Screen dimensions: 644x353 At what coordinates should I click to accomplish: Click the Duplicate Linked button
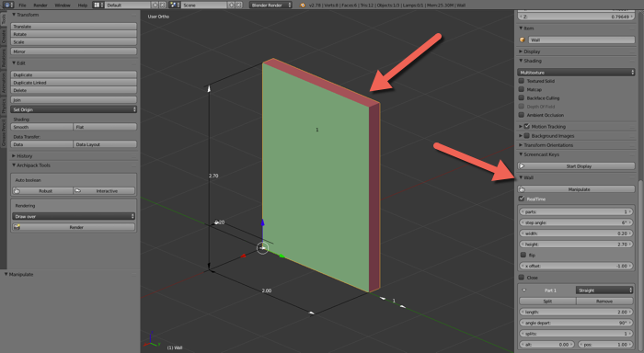click(x=74, y=83)
